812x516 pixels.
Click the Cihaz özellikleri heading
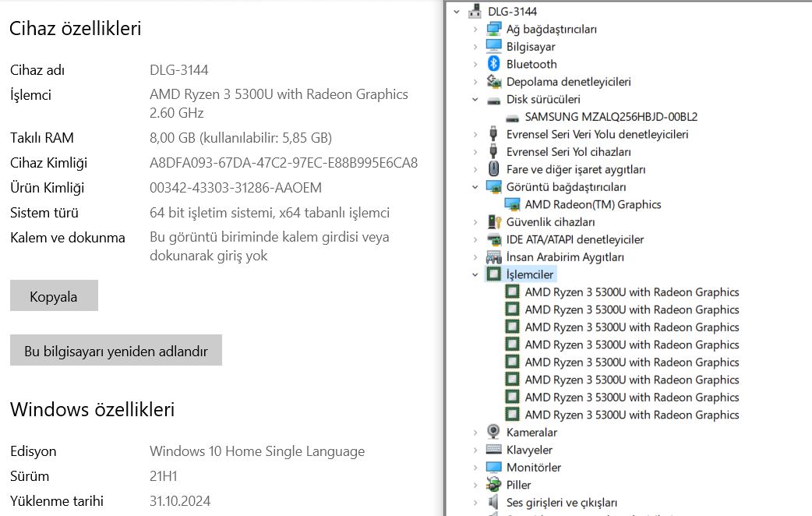point(76,29)
